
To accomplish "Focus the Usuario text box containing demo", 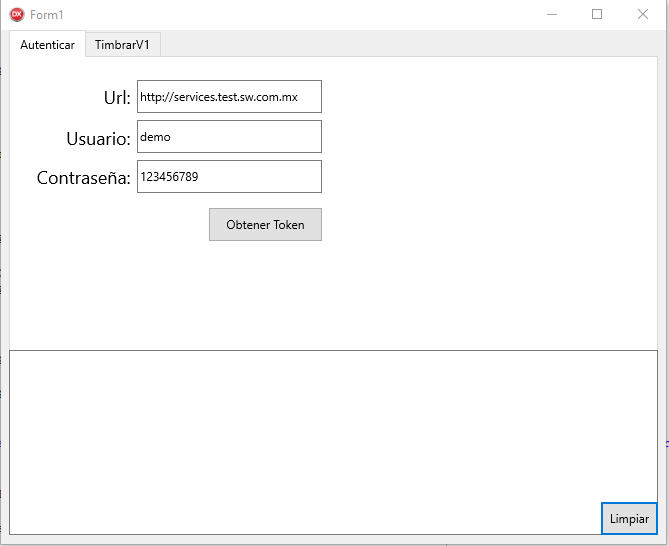I will (x=229, y=137).
